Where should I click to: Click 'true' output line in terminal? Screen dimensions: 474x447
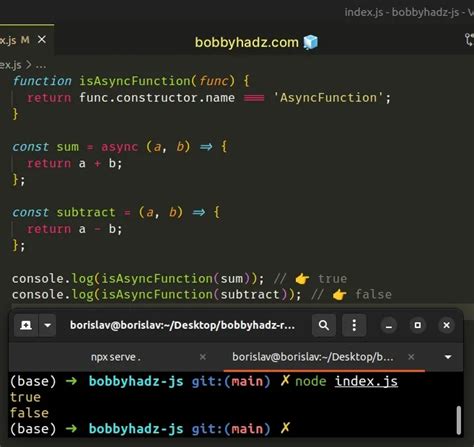(x=25, y=397)
